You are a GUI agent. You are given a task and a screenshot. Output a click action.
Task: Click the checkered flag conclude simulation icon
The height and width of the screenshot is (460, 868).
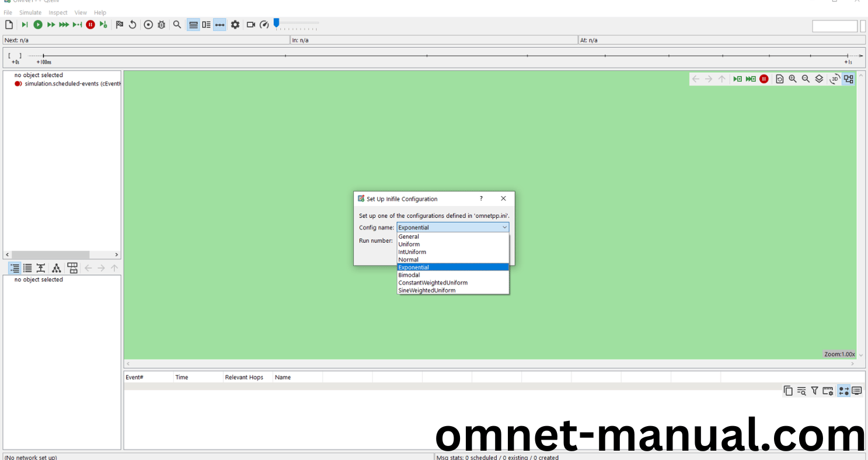point(120,25)
